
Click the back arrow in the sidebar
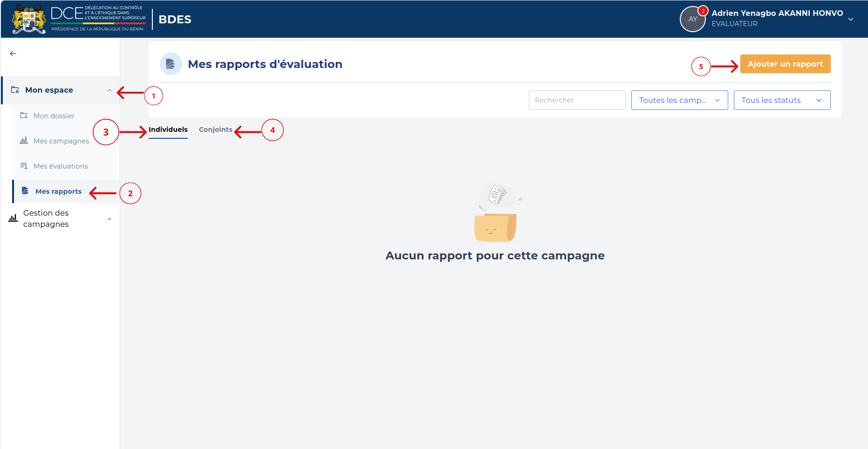(13, 54)
